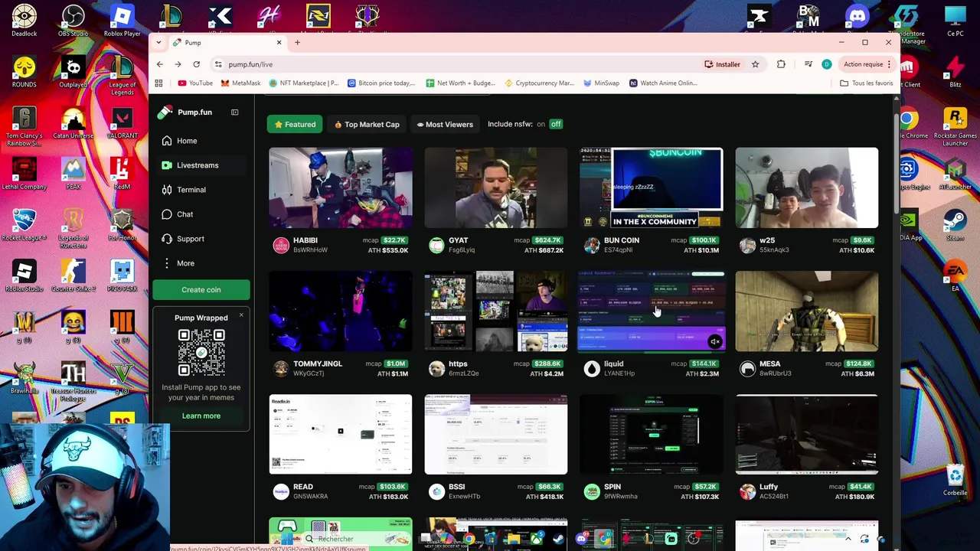Select Livestreams in the sidebar
The width and height of the screenshot is (980, 551).
point(197,165)
